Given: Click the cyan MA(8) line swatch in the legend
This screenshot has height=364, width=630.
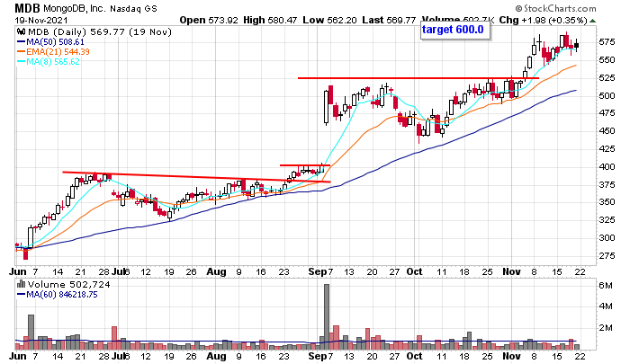Looking at the screenshot, I should click(x=21, y=62).
